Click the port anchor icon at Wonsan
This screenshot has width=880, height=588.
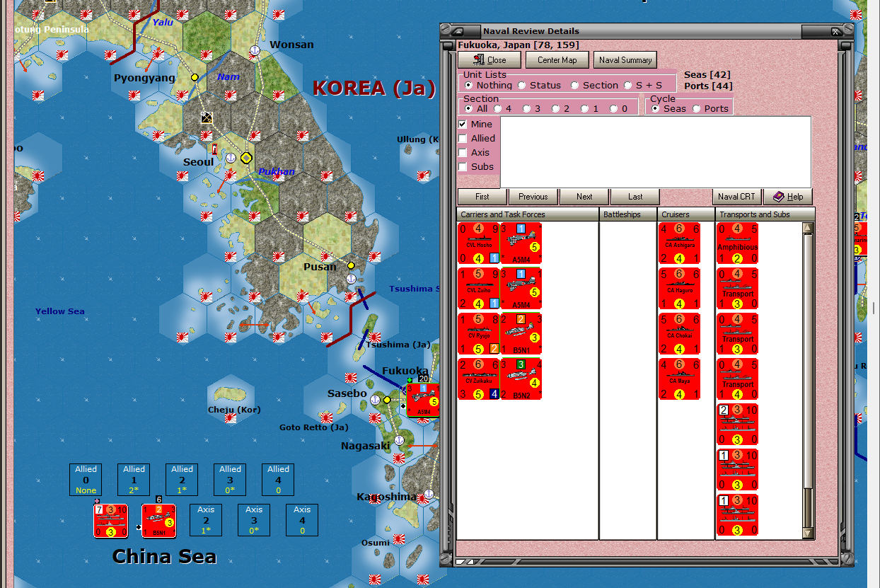[x=255, y=50]
